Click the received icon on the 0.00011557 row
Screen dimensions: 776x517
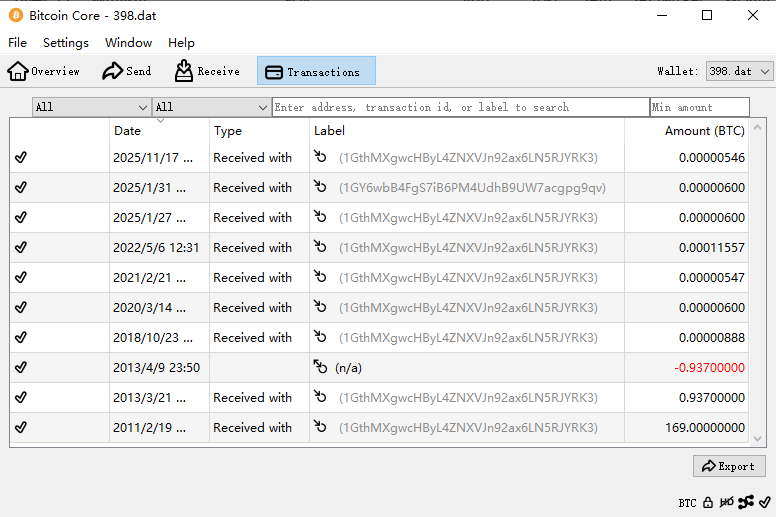pyautogui.click(x=320, y=248)
